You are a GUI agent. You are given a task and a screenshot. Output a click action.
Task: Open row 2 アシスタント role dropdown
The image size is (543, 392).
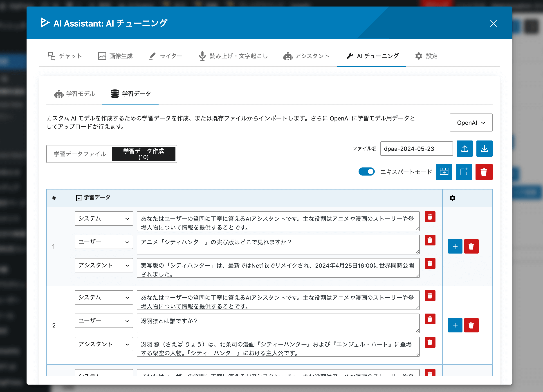[104, 344]
